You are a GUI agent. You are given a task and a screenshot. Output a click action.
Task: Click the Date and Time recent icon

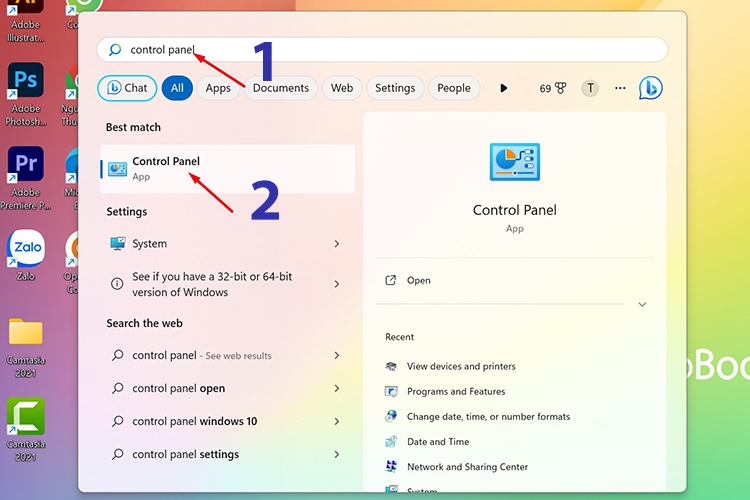(x=391, y=442)
